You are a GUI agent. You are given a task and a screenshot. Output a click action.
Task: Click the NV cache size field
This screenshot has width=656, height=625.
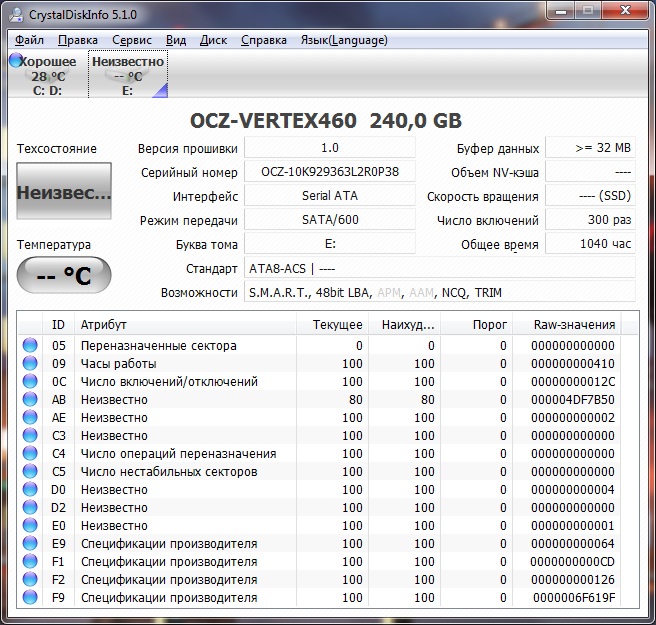[590, 172]
